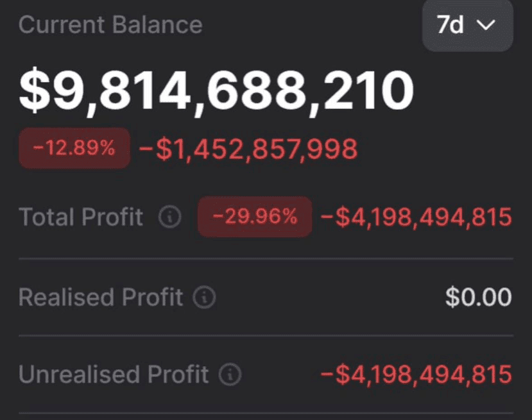Click the -$1,452,857,998 change amount
The image size is (532, 420).
tap(248, 149)
